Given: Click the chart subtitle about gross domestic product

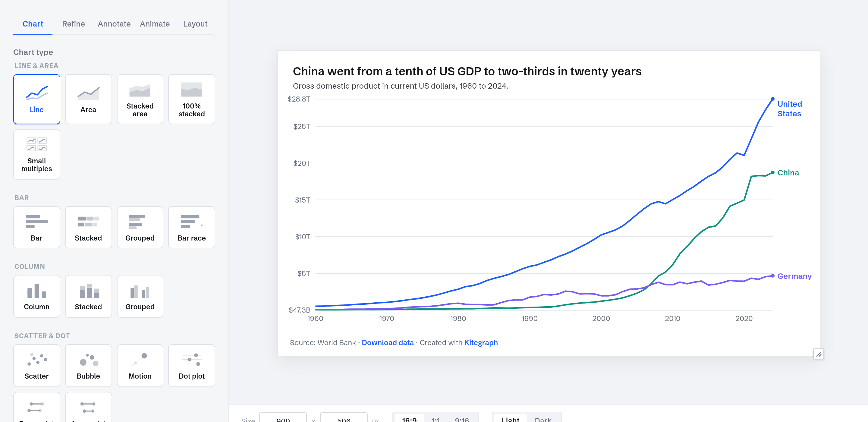Looking at the screenshot, I should click(x=400, y=86).
